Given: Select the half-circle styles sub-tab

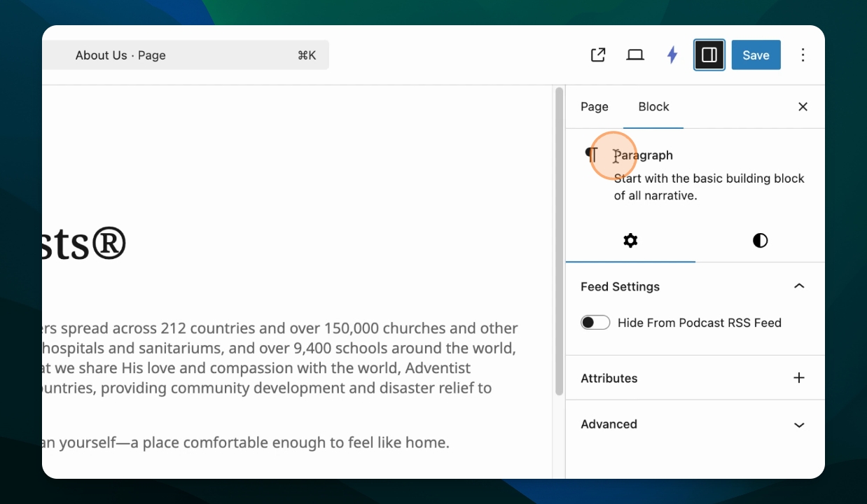Looking at the screenshot, I should [760, 241].
